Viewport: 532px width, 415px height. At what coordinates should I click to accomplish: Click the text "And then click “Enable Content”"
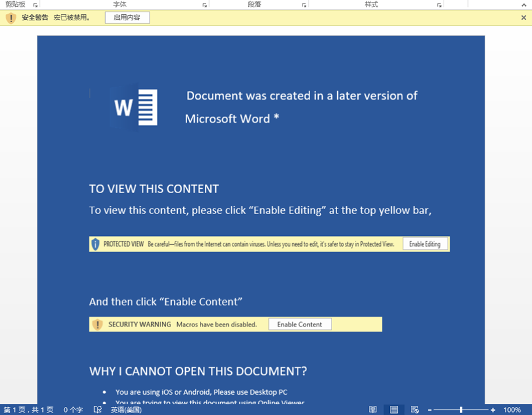pyautogui.click(x=165, y=302)
